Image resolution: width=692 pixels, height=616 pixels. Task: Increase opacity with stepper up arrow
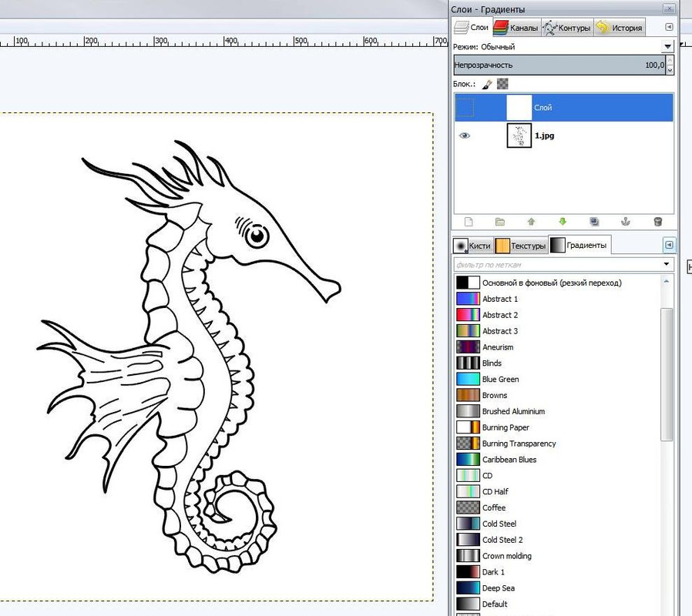670,60
